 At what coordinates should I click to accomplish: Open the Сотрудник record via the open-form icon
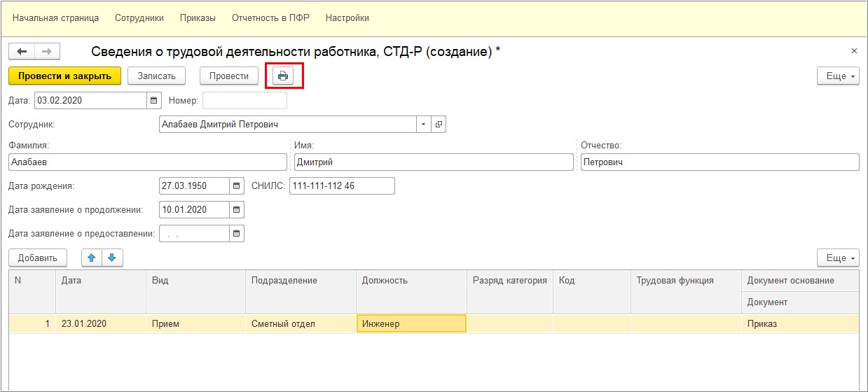coord(439,125)
